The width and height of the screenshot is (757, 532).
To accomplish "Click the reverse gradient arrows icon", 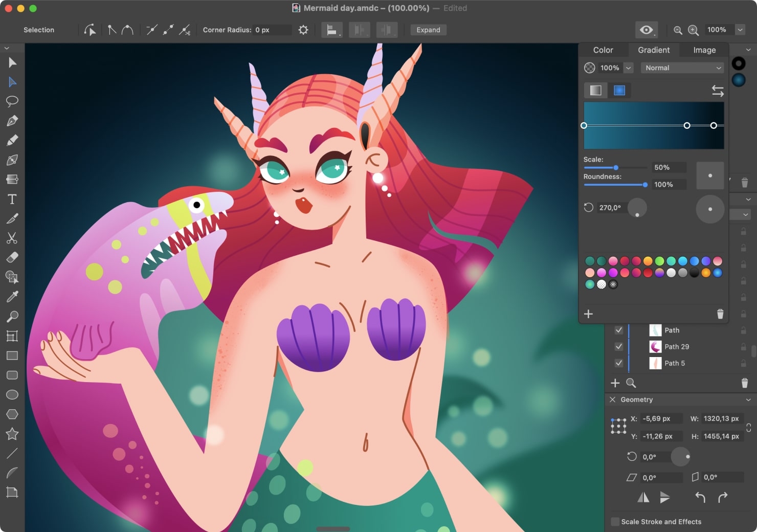I will coord(718,91).
